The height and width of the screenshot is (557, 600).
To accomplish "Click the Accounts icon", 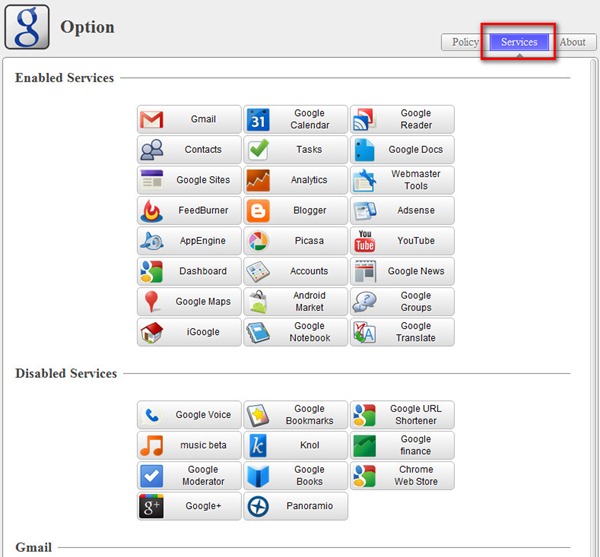I will [x=258, y=271].
